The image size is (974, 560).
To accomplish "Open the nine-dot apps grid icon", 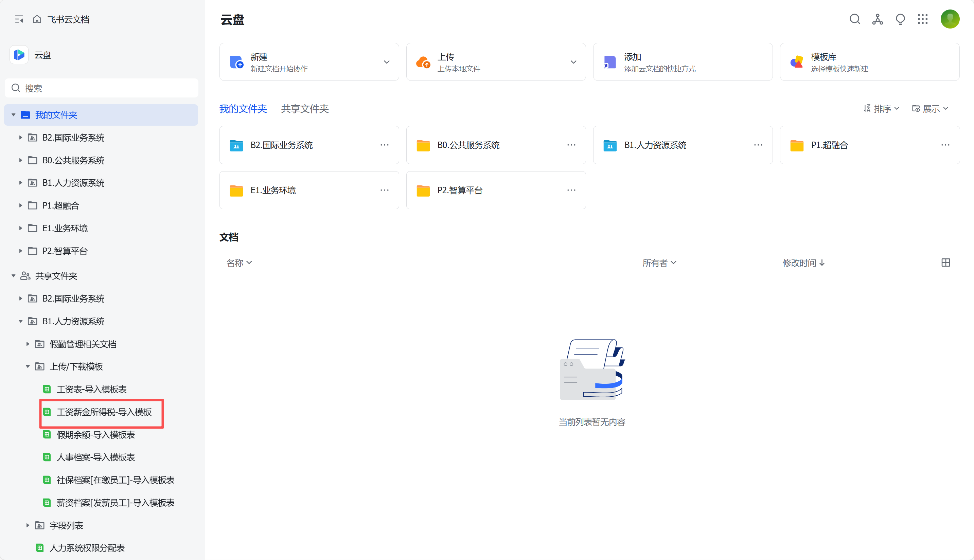I will pos(922,19).
